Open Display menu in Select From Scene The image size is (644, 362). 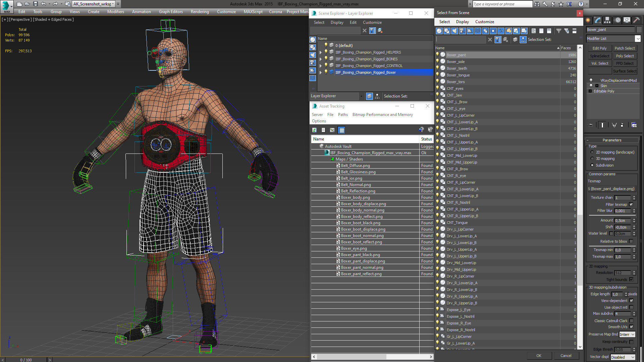click(462, 22)
